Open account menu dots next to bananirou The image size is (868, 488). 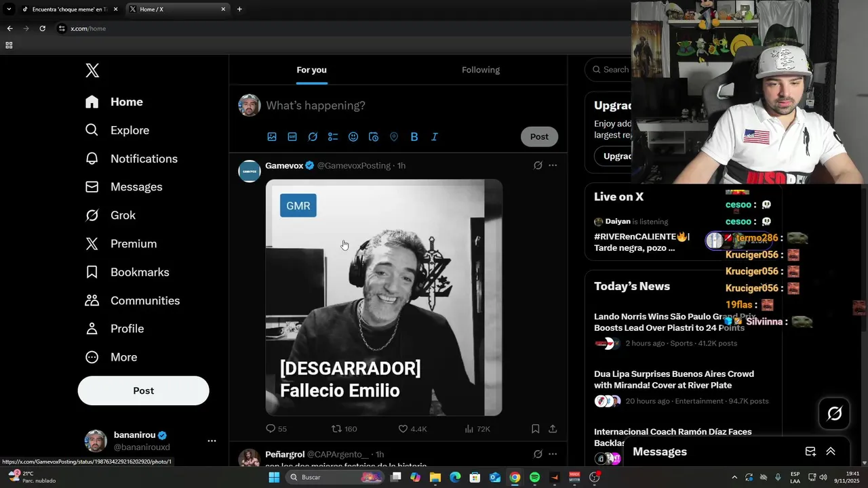tap(212, 441)
